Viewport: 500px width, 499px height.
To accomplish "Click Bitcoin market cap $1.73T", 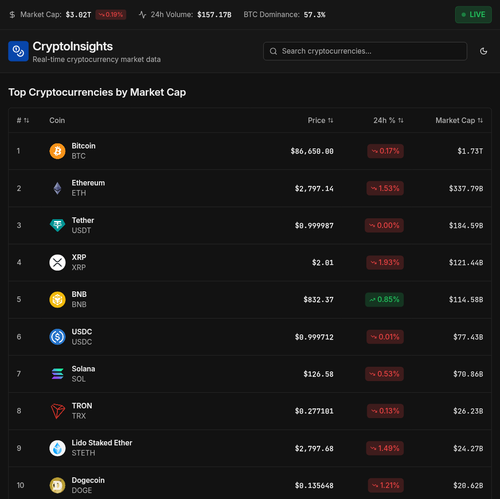I will 470,151.
